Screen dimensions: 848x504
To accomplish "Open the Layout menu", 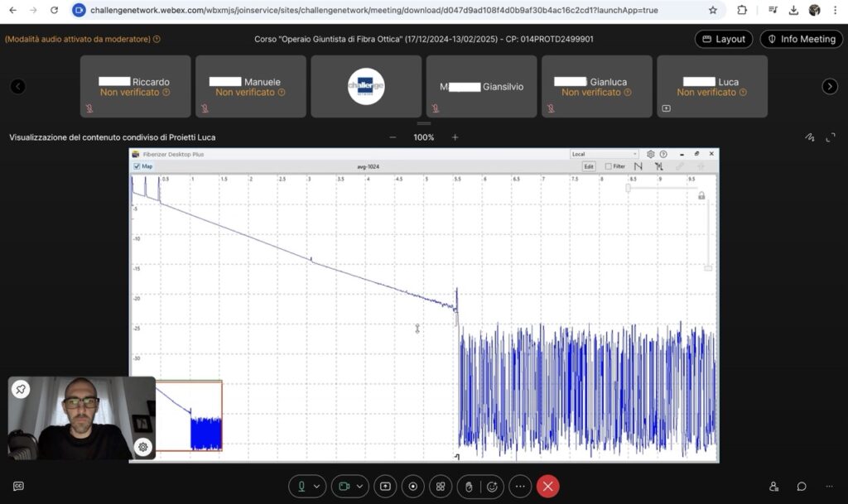I will (x=724, y=39).
